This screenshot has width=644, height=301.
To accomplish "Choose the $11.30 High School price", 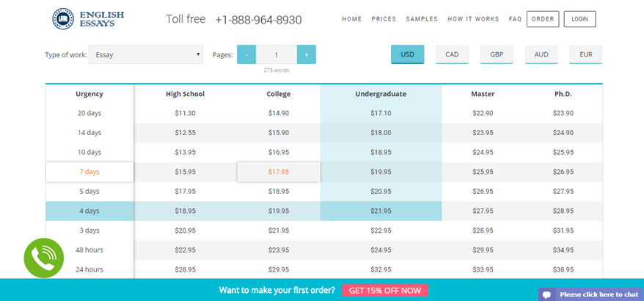I will (x=186, y=113).
